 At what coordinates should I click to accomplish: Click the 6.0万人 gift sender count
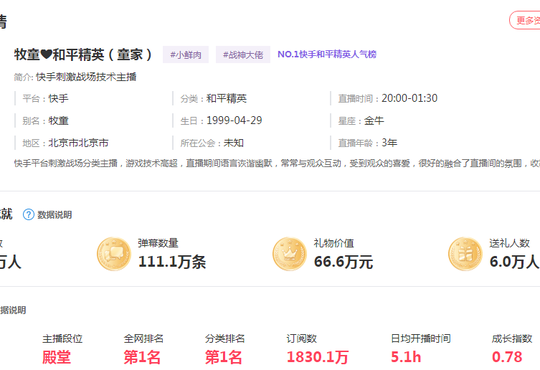[514, 262]
